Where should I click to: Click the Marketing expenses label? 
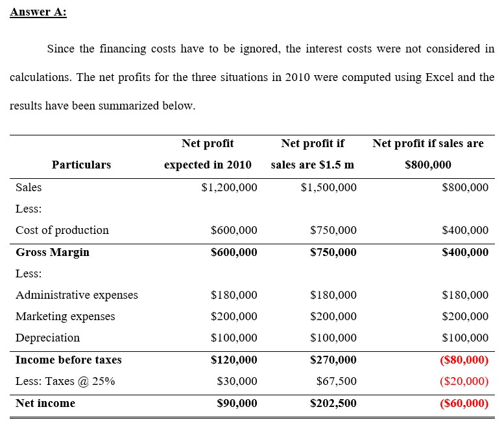pyautogui.click(x=66, y=317)
